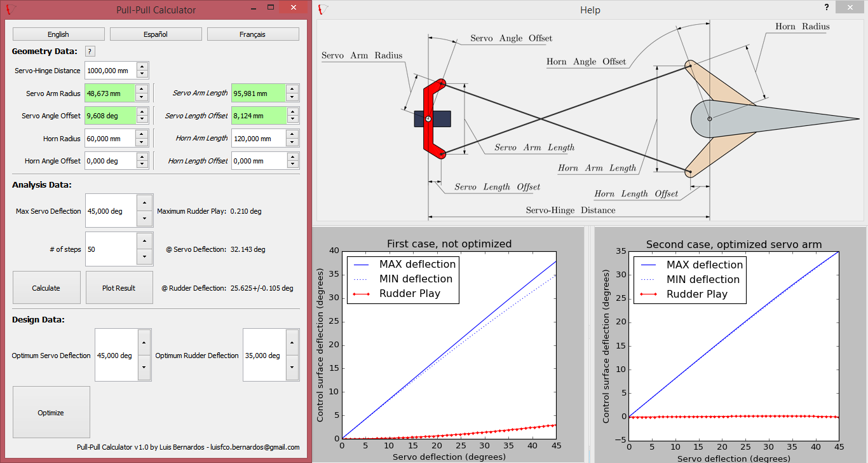
Task: Minimize the Pull-Pull Calculator window
Action: (x=253, y=8)
